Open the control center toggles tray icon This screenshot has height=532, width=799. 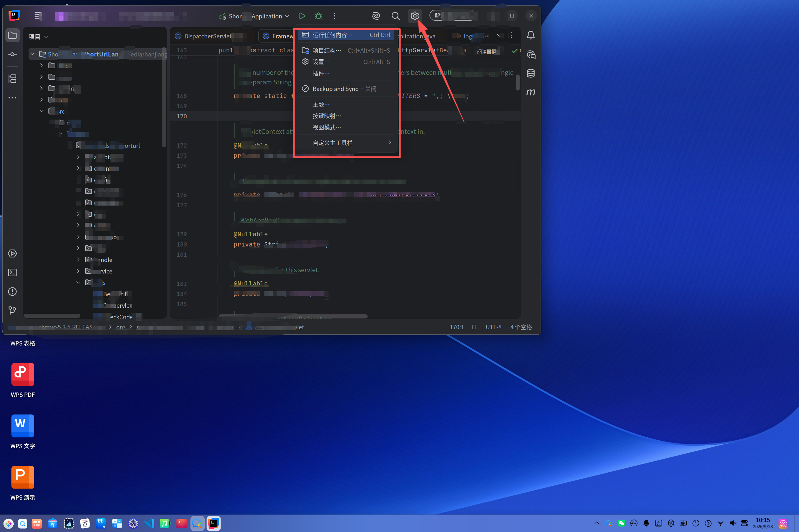[744, 523]
